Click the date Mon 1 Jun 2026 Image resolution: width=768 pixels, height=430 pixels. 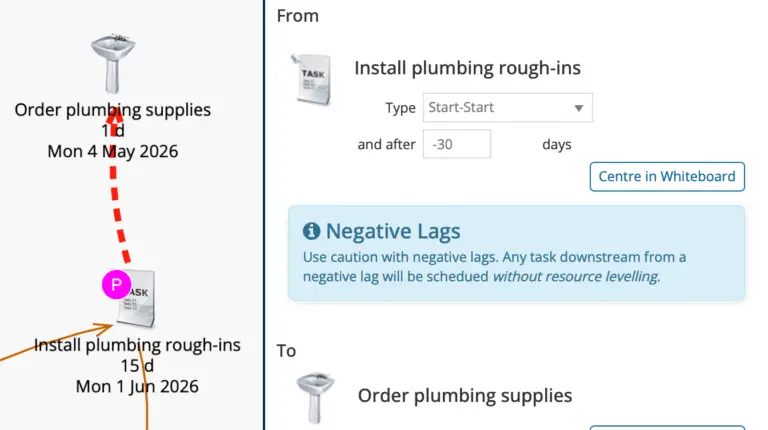137,386
